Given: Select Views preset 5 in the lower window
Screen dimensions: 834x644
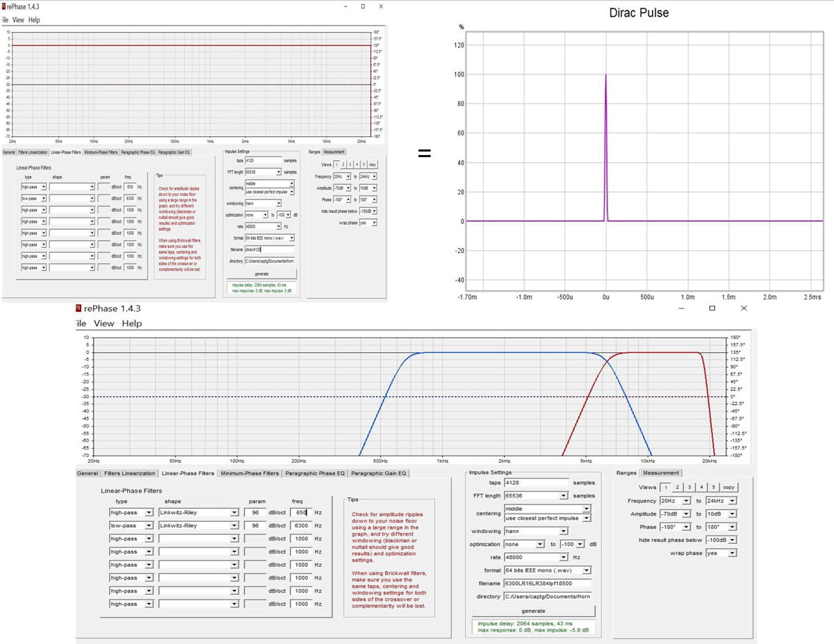Looking at the screenshot, I should [x=712, y=488].
